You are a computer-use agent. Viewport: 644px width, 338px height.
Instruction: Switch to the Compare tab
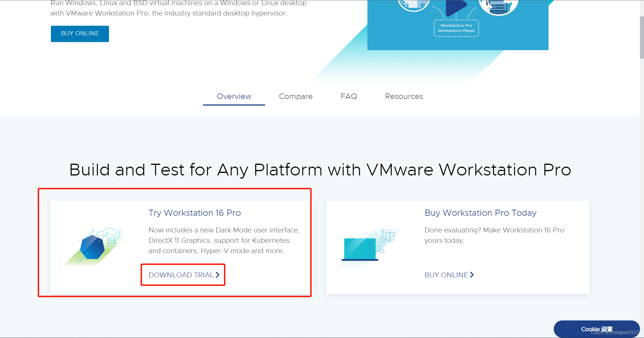[x=296, y=96]
